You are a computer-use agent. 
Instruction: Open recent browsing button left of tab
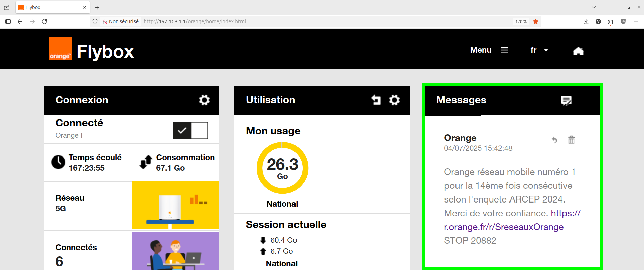pyautogui.click(x=7, y=7)
